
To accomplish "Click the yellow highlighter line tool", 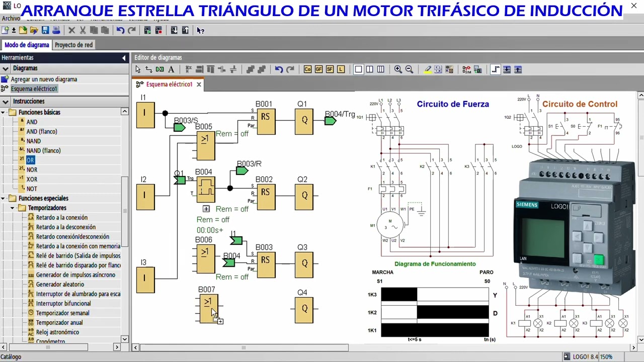I will coord(427,69).
